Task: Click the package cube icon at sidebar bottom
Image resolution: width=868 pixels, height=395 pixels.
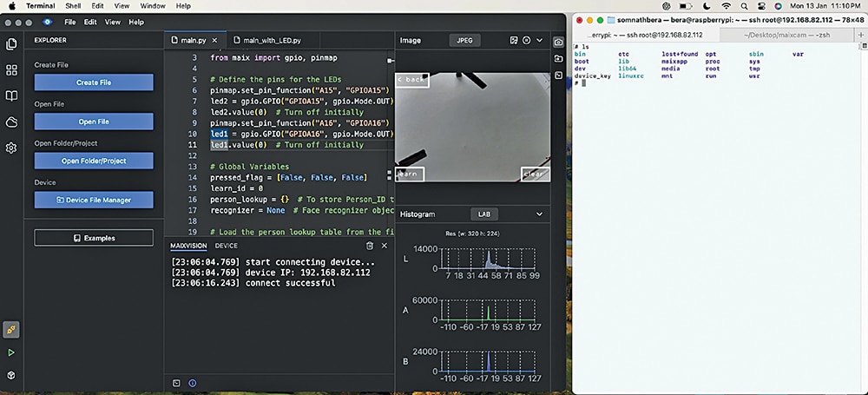Action: point(11,375)
